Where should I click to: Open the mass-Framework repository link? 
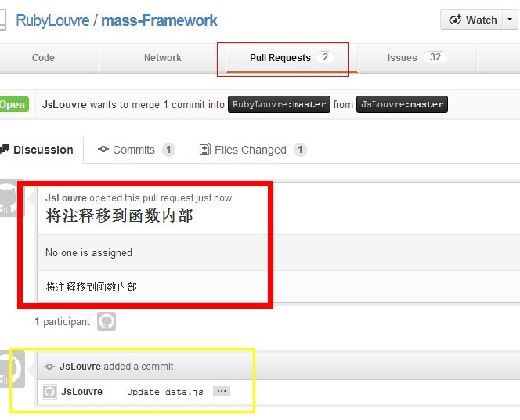[159, 20]
